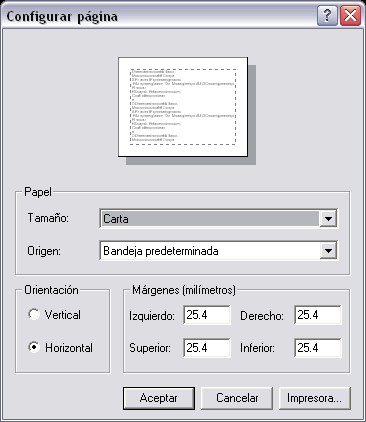Open the Impresora... settings button
This screenshot has height=422, width=366.
[x=314, y=398]
